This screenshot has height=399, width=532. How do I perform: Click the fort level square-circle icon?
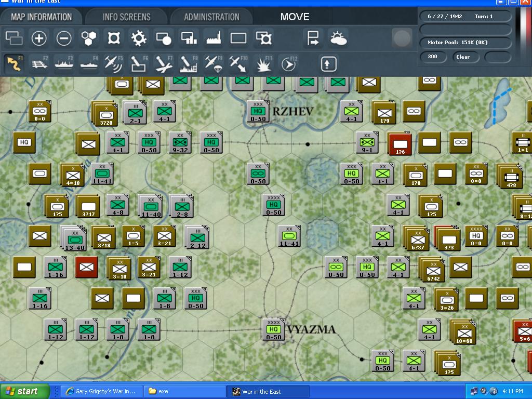coord(114,38)
